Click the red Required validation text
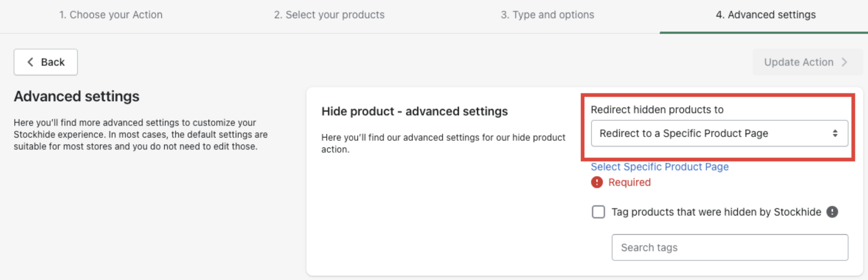Image resolution: width=868 pixels, height=280 pixels. [x=629, y=182]
